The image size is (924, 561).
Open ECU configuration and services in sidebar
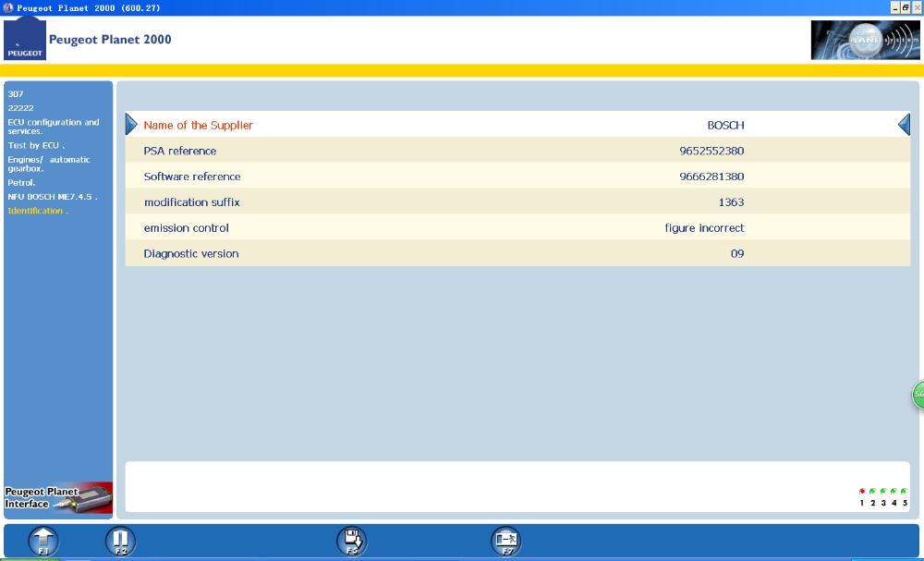(53, 127)
